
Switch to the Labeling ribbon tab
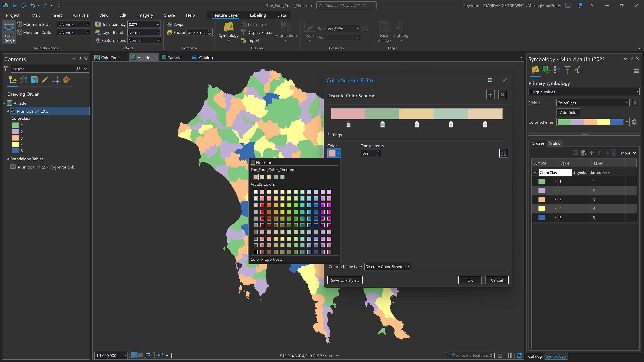click(258, 15)
